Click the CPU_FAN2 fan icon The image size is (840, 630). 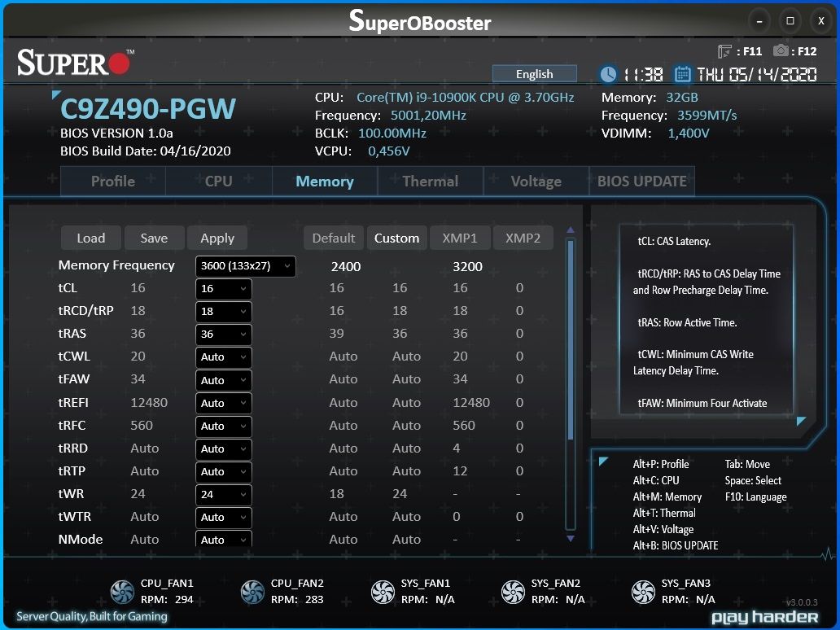click(x=252, y=592)
